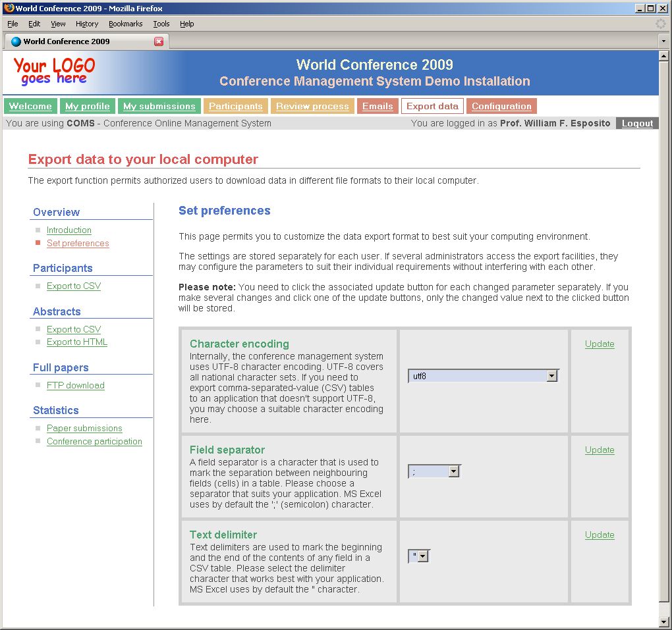Viewport: 672px width, 630px height.
Task: Open the Configuration tab
Action: pyautogui.click(x=501, y=106)
